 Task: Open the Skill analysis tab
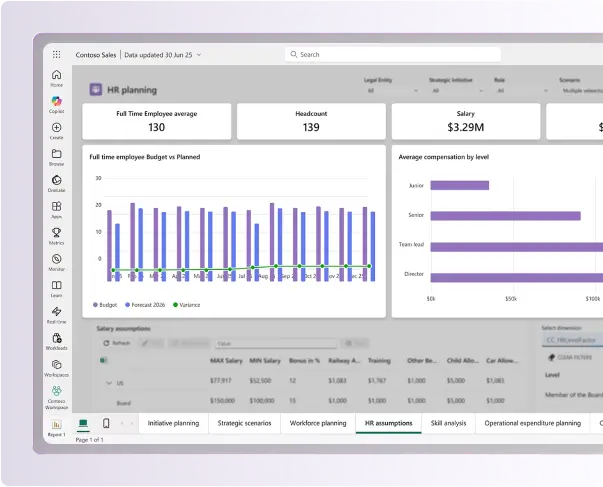448,423
